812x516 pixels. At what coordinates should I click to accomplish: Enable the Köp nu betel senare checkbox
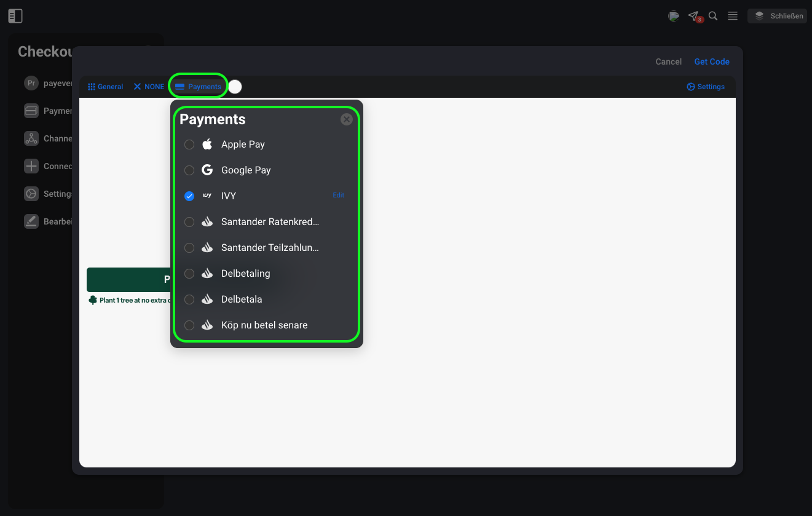(x=189, y=325)
